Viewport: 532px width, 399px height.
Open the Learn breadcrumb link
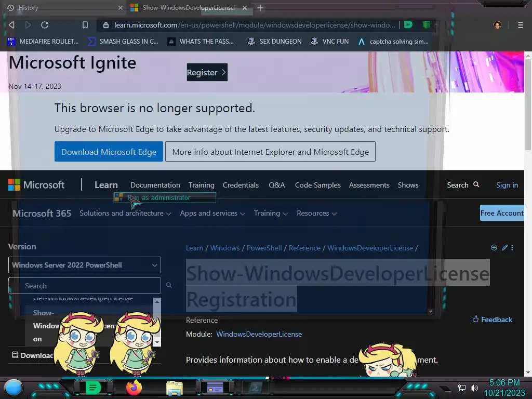[x=194, y=248]
